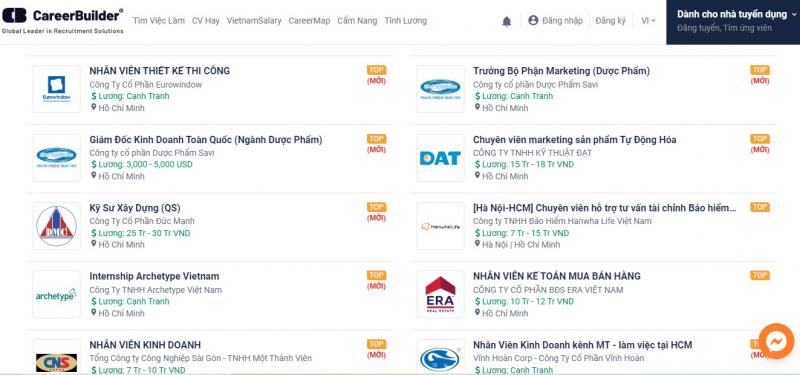800x375 pixels.
Task: Select the Tính Lương menu item
Action: tap(406, 21)
